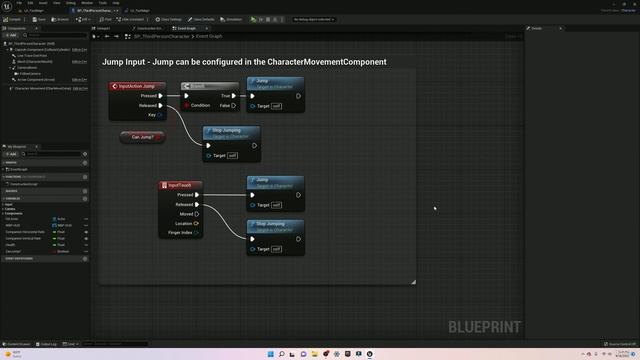Screen dimensions: 640x360
Task: Navigate back with graph back arrow
Action: point(107,36)
